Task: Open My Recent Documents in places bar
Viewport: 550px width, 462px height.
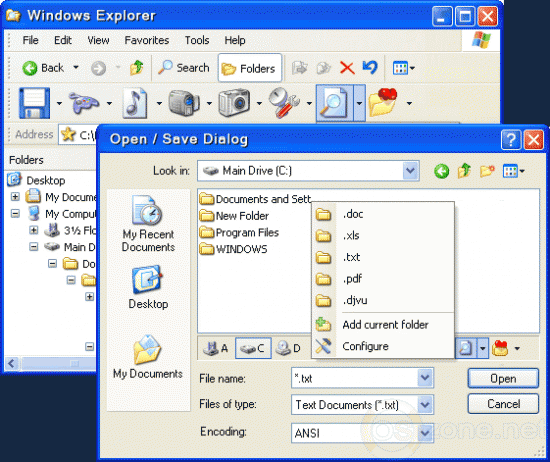Action: pos(148,224)
